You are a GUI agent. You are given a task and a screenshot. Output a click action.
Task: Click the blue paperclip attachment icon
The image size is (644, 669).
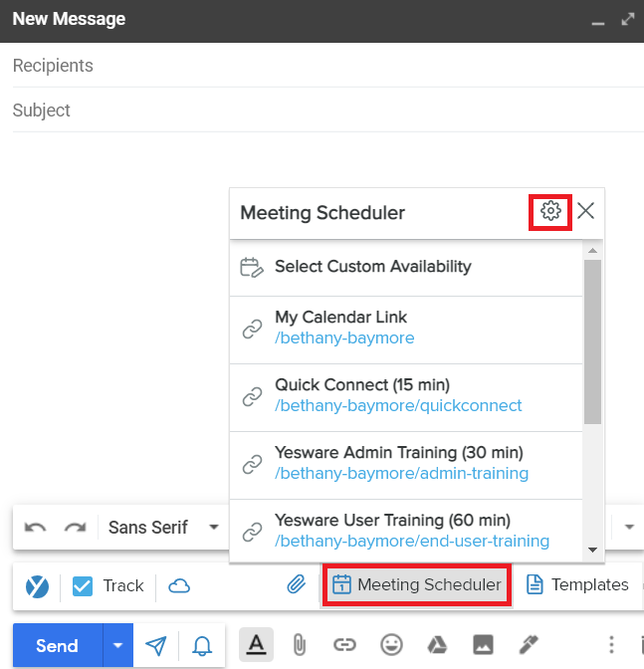(x=296, y=584)
